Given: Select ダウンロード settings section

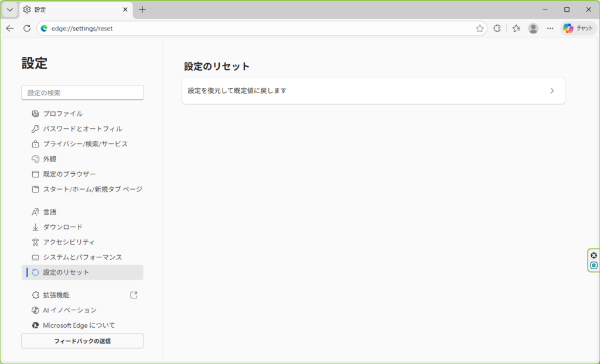Looking at the screenshot, I should point(64,226).
